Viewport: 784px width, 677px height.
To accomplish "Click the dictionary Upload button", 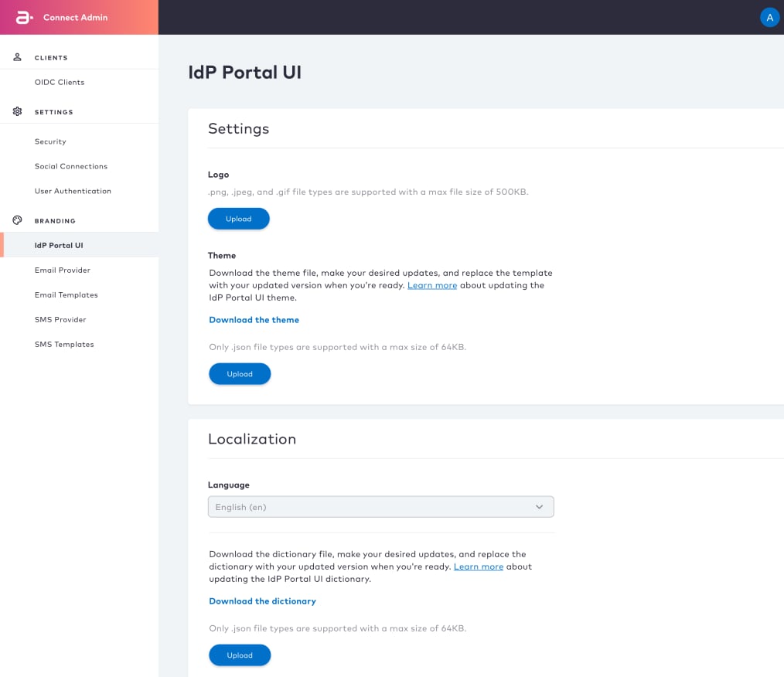I will [240, 655].
